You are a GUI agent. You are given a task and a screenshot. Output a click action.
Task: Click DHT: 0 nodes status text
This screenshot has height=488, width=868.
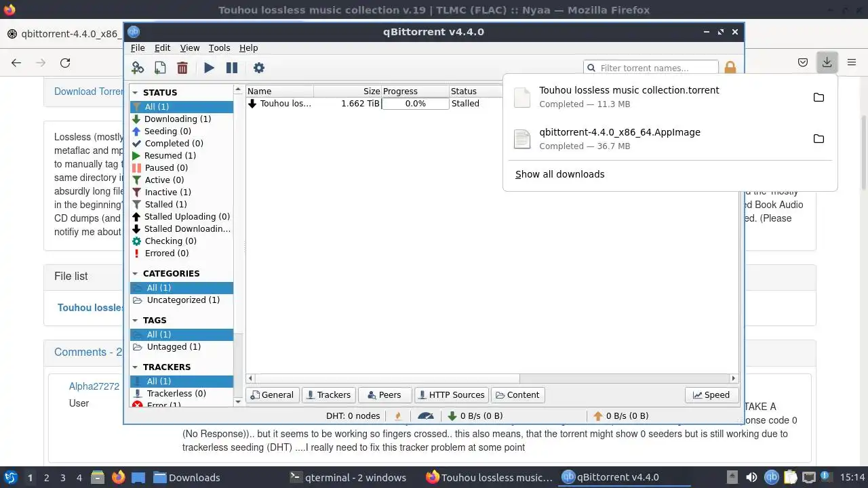click(353, 415)
